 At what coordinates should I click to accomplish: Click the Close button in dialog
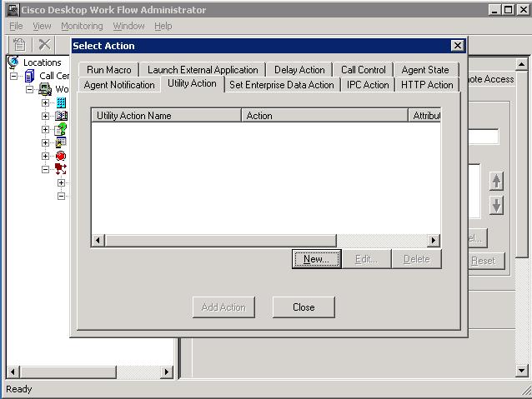(304, 307)
